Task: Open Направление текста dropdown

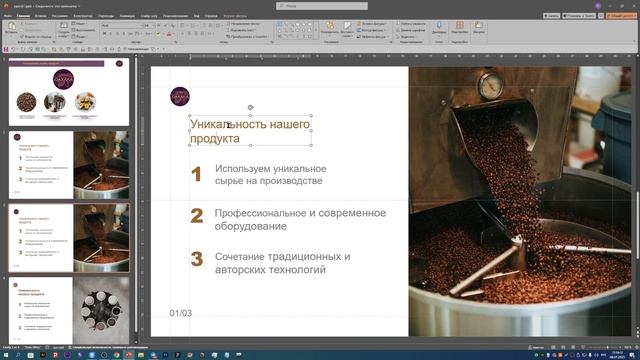Action: (x=244, y=24)
